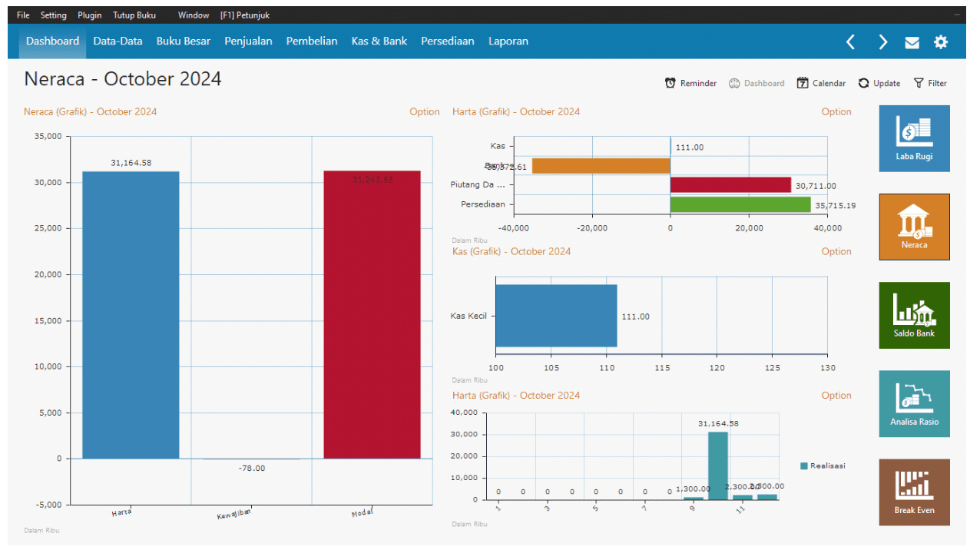Open the Calendar view
Screen dimensions: 980x550
tap(821, 83)
